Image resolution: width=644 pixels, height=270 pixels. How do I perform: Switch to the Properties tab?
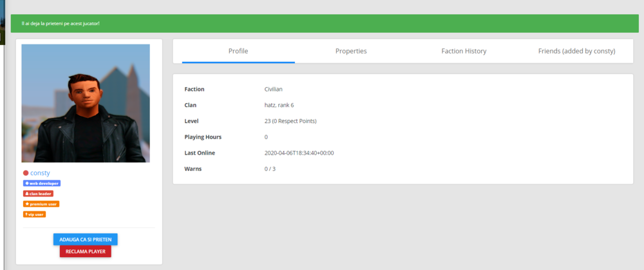(351, 52)
